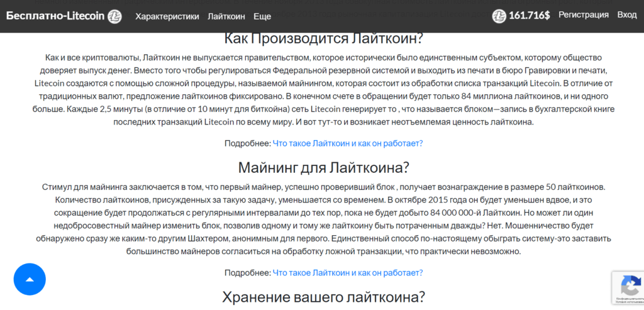This screenshot has height=310, width=644.
Task: Click the 161.716$ price value
Action: tap(530, 16)
